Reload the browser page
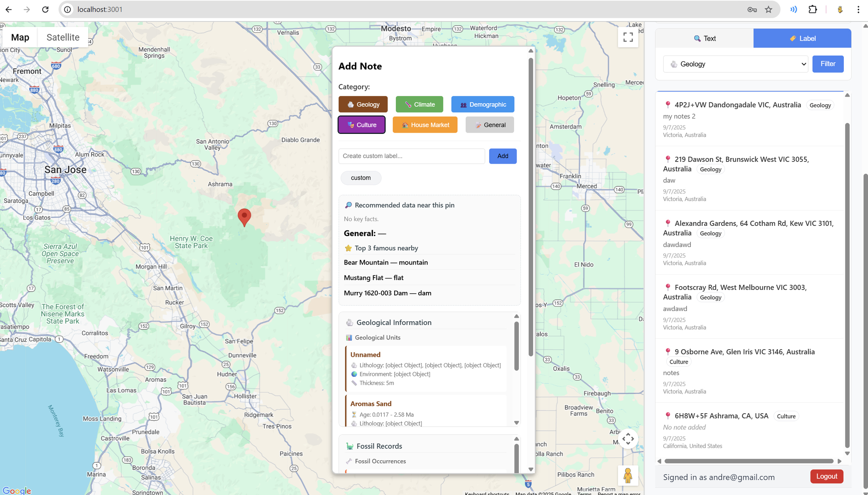 point(45,9)
